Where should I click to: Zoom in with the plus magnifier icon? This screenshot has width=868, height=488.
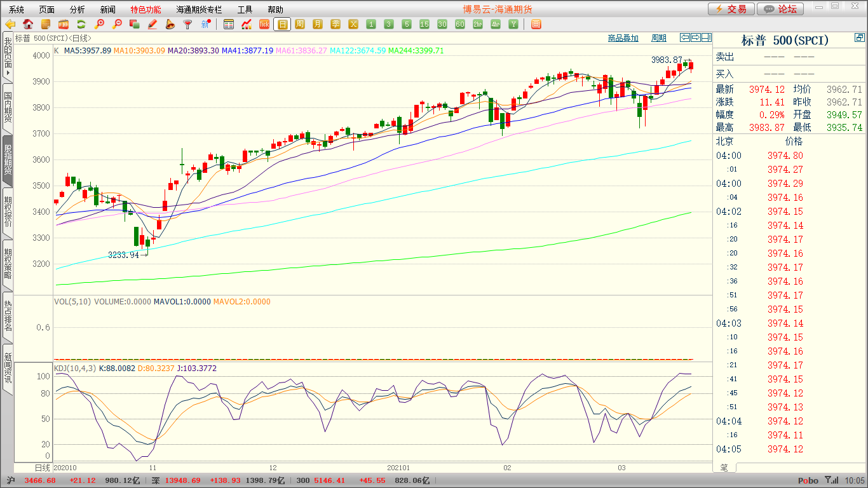tap(98, 24)
